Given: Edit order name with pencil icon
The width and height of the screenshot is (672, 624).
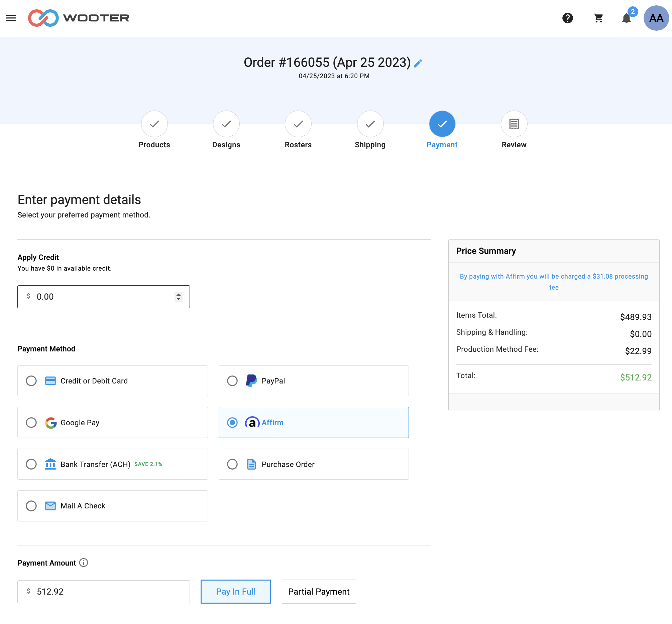Looking at the screenshot, I should (x=418, y=63).
